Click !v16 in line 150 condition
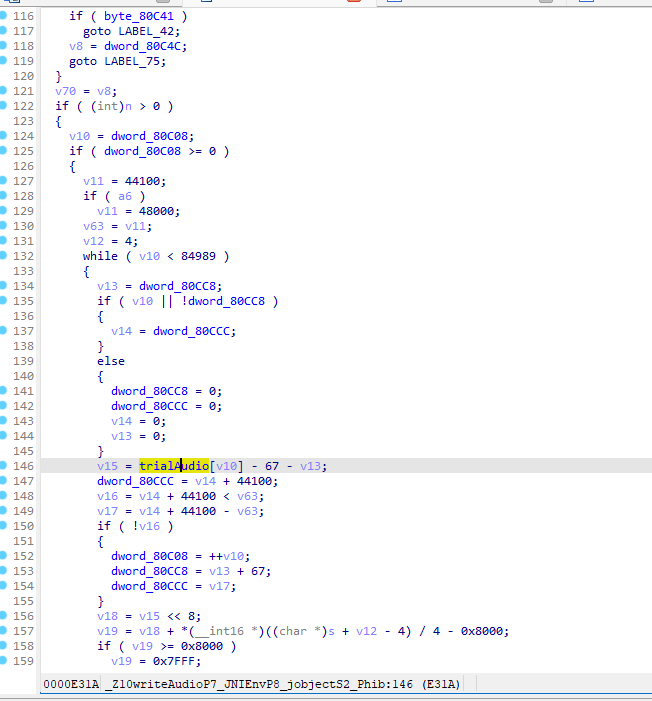 tap(146, 526)
